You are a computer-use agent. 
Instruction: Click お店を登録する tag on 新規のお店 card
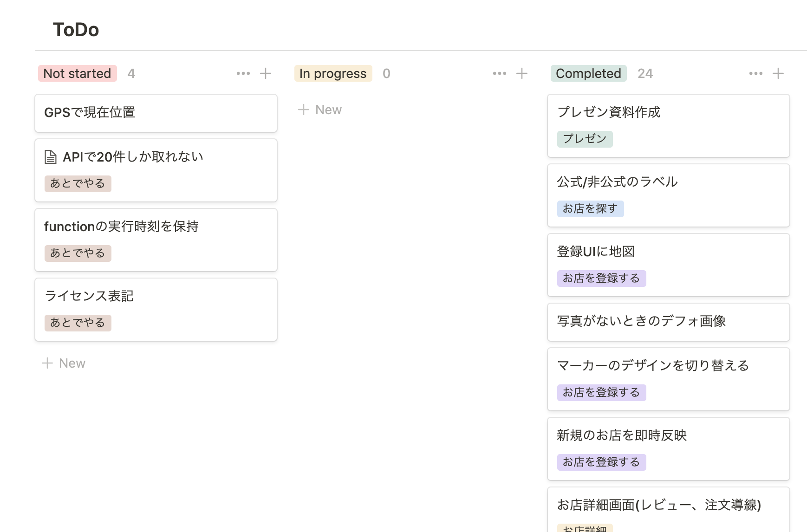(601, 462)
